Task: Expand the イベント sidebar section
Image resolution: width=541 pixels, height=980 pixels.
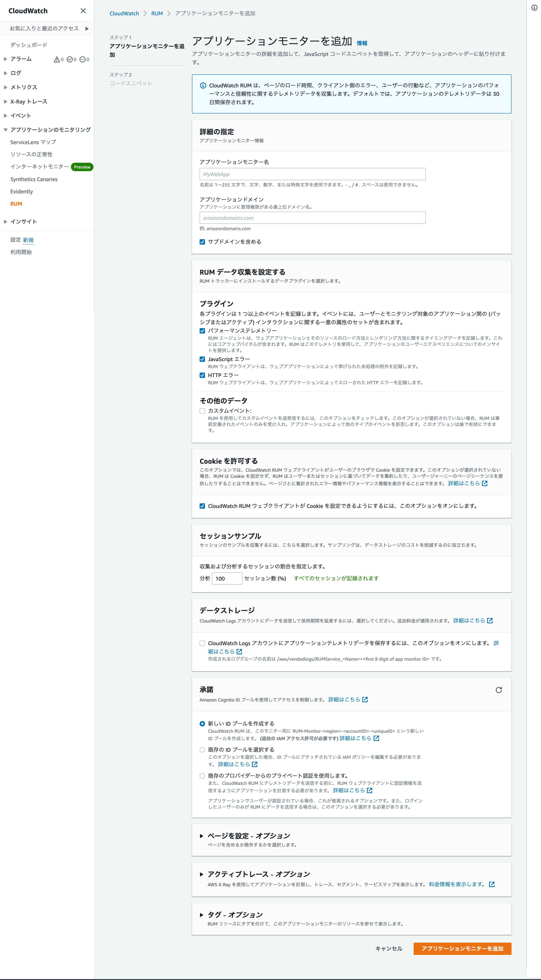Action: (5, 116)
